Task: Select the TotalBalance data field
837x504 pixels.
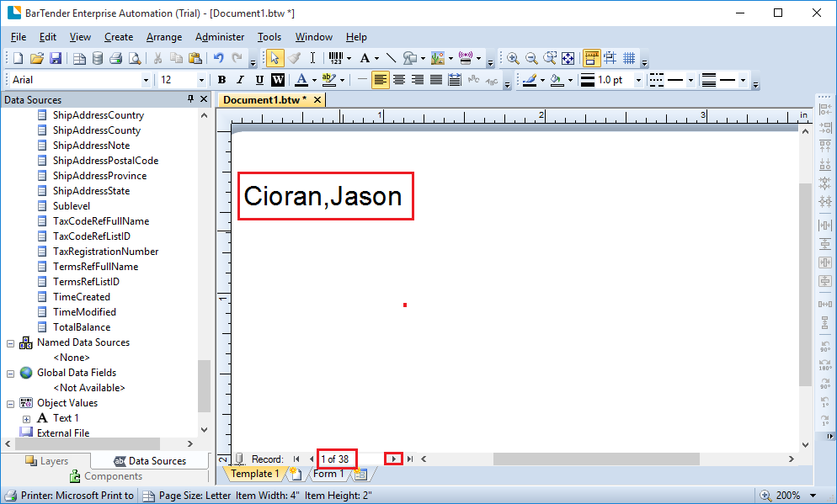Action: (x=81, y=327)
